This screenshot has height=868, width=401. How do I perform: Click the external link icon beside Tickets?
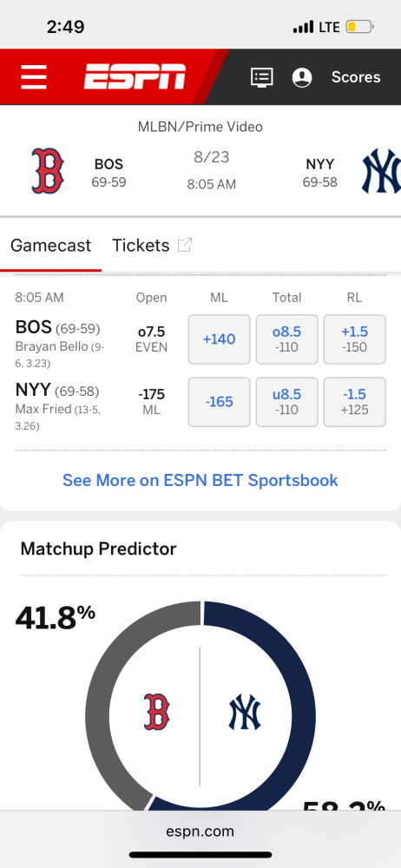pyautogui.click(x=185, y=245)
